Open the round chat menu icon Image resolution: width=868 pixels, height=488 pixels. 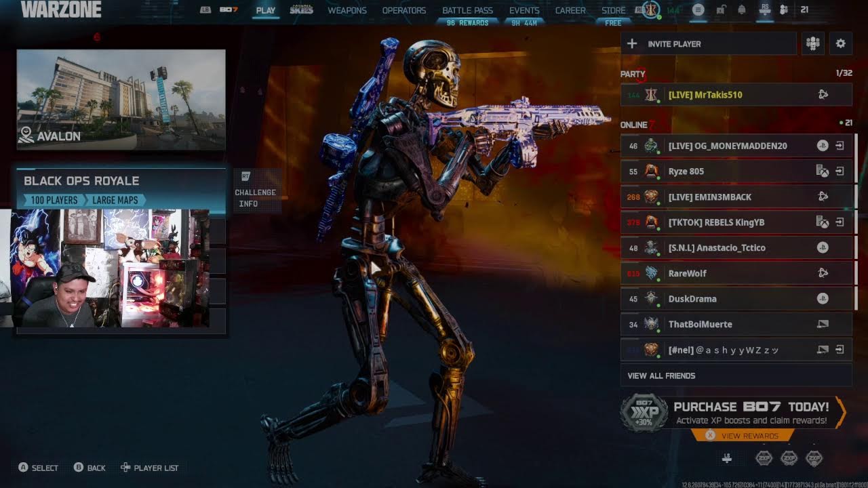click(699, 10)
